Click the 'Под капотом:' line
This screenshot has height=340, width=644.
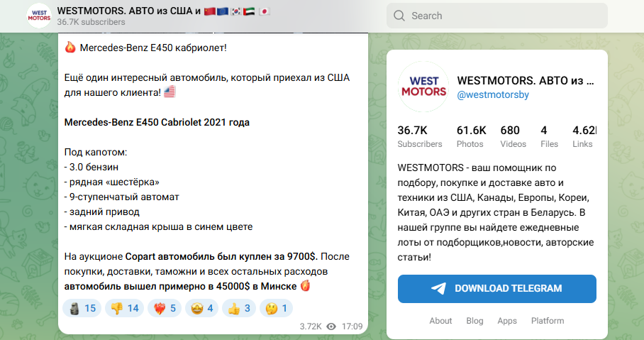[96, 153]
